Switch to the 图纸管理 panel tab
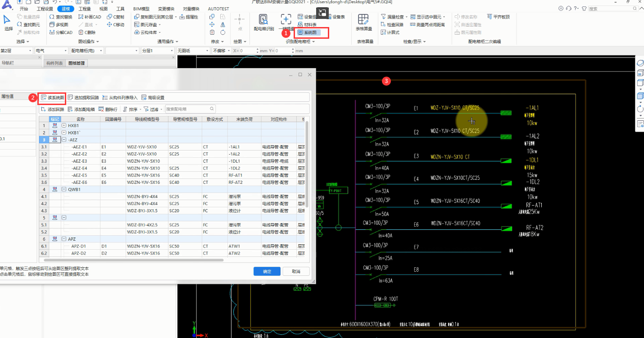644x338 pixels. (x=76, y=63)
